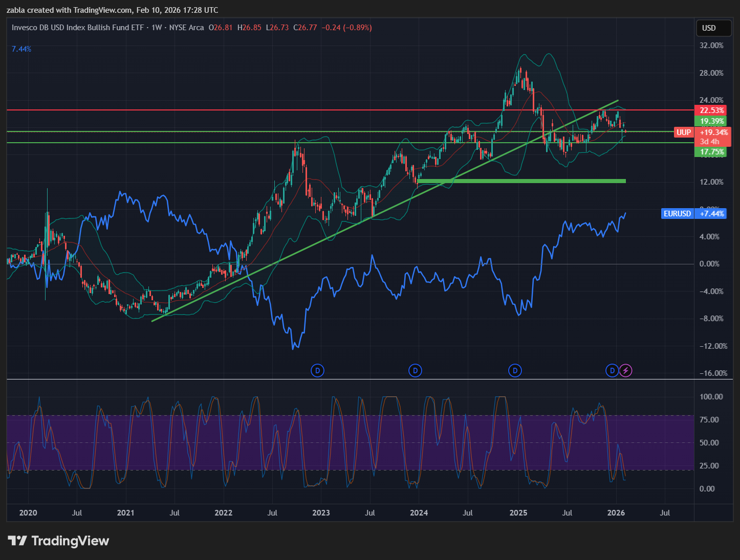
Task: Select the red 22.53% price level label
Action: click(712, 110)
